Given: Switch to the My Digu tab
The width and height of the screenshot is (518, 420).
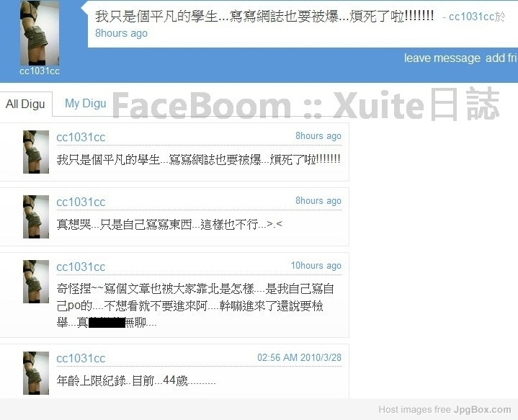Looking at the screenshot, I should pos(86,104).
